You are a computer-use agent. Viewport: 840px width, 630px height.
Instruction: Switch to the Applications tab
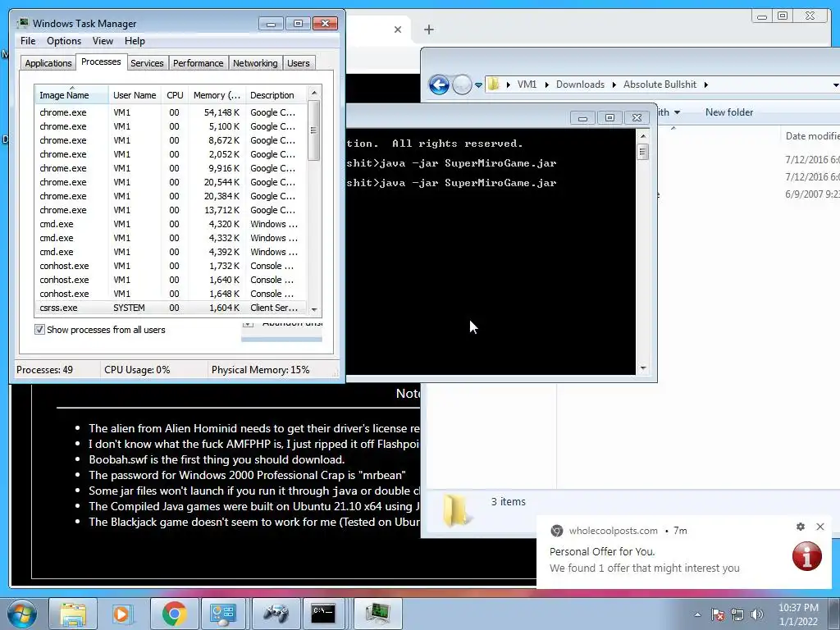pyautogui.click(x=48, y=63)
